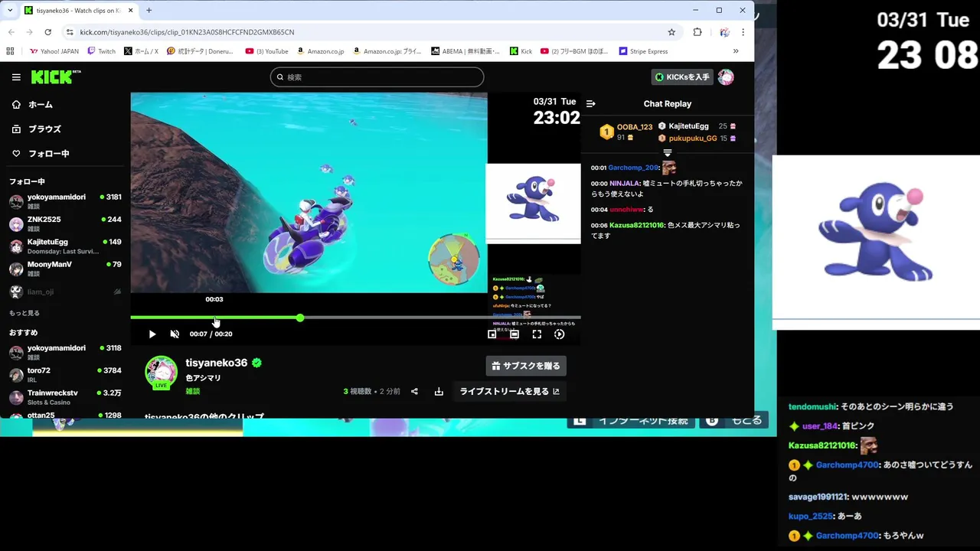Open the Chrome tab search dropdown
The height and width of the screenshot is (551, 980).
click(x=10, y=11)
